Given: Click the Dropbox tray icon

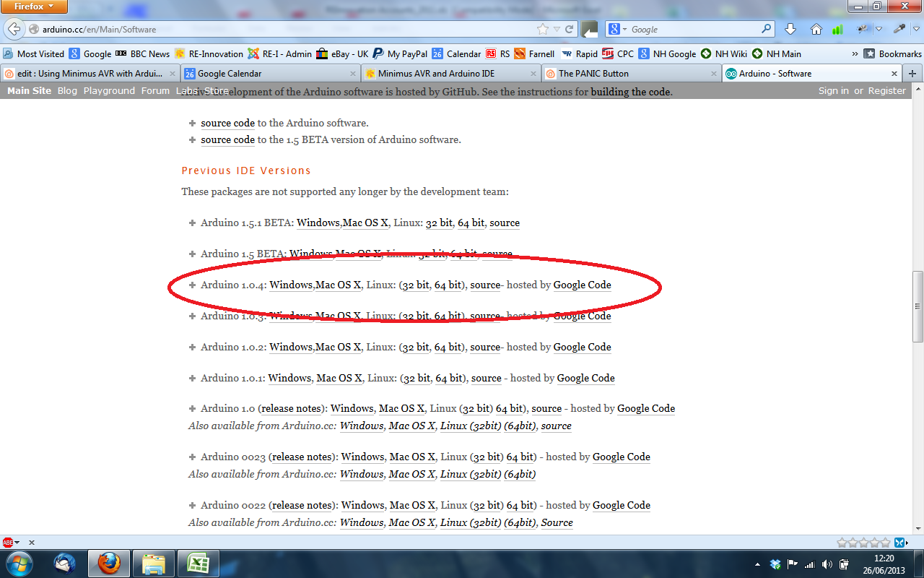Looking at the screenshot, I should click(775, 564).
